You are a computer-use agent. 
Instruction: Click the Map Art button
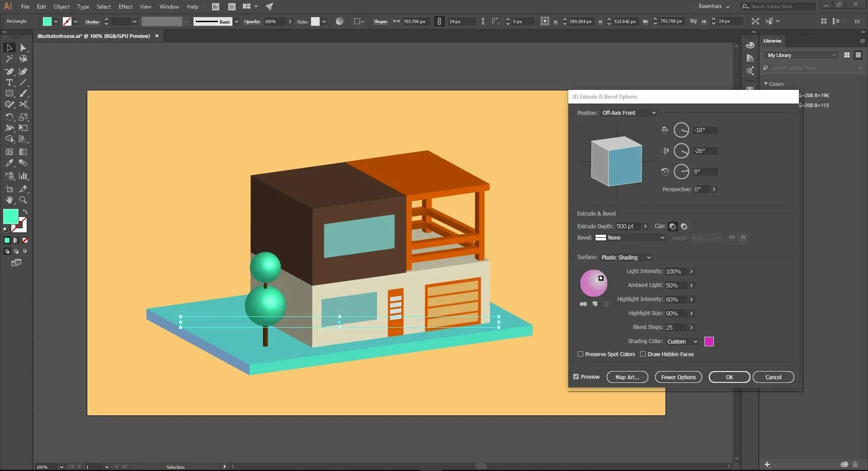[627, 377]
